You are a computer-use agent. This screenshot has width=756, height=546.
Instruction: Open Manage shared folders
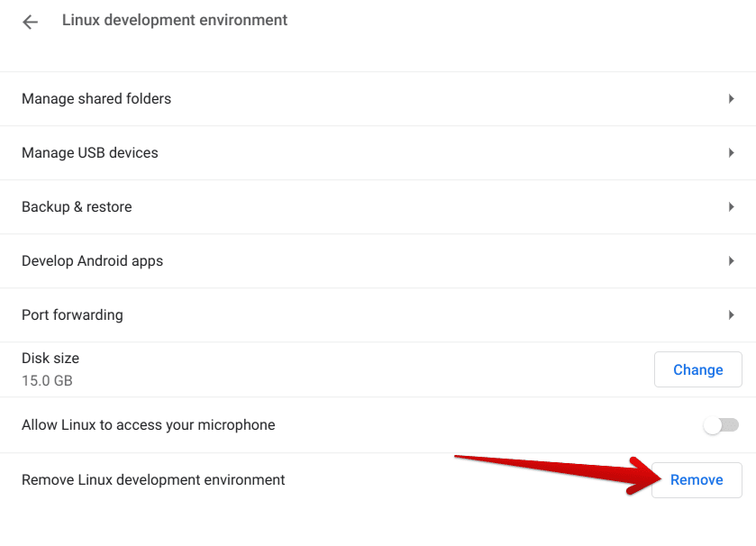tap(378, 99)
